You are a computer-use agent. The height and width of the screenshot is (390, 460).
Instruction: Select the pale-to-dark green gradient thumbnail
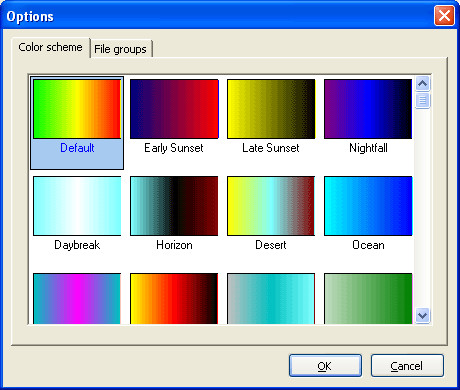coord(368,298)
